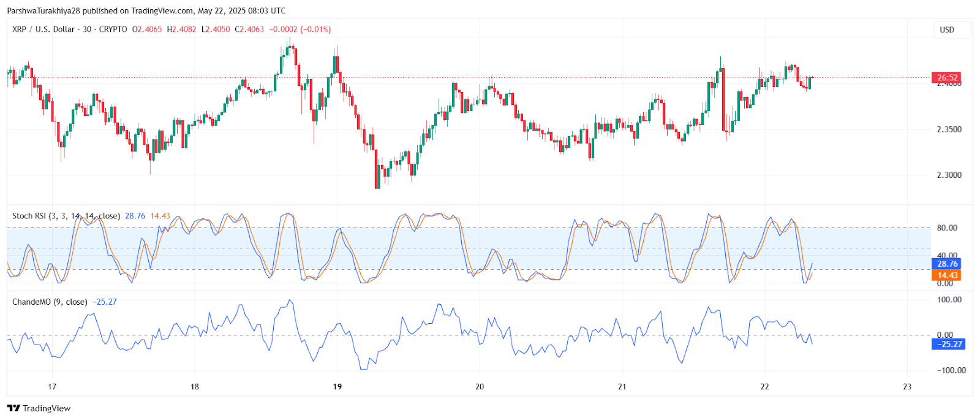This screenshot has height=420, width=980.
Task: Click the blue 28.76 Stoch RSI axis tag
Action: 947,264
